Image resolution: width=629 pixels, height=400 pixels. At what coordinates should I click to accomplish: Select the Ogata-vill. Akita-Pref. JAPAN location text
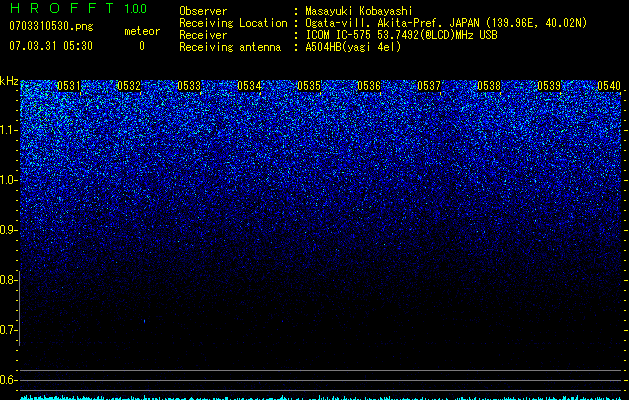(x=446, y=23)
